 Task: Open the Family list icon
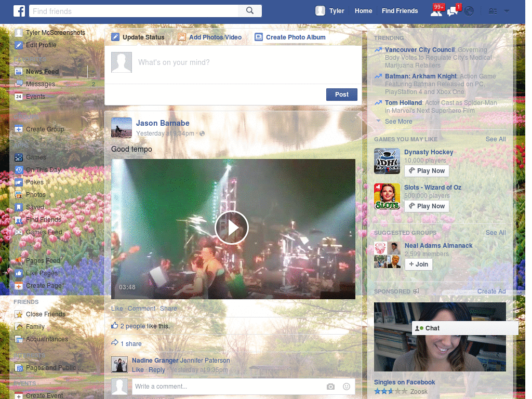(x=19, y=327)
